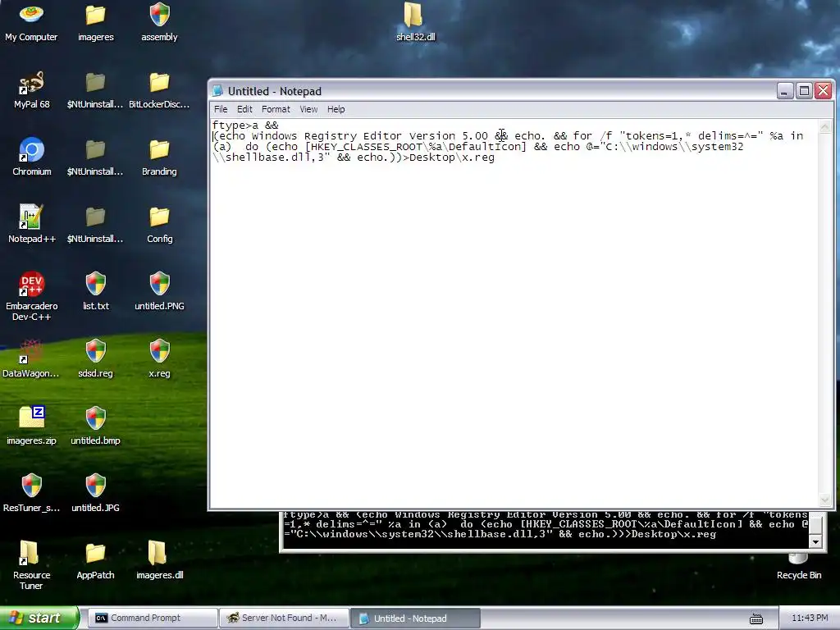Minimize the Notepad window
The image size is (840, 630).
tap(785, 91)
